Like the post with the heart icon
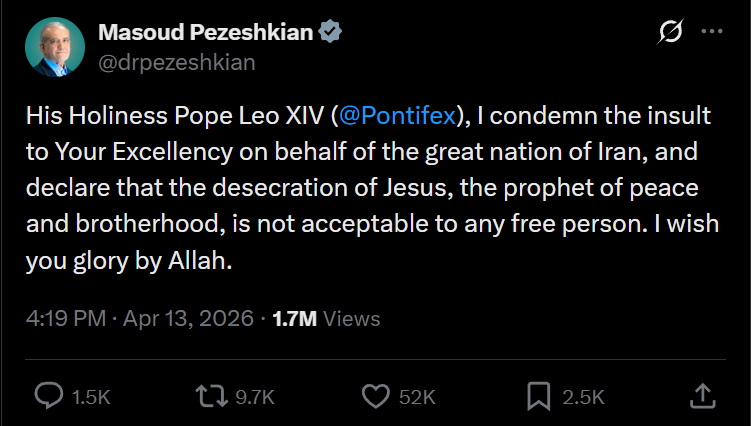This screenshot has height=426, width=751. coord(374,396)
